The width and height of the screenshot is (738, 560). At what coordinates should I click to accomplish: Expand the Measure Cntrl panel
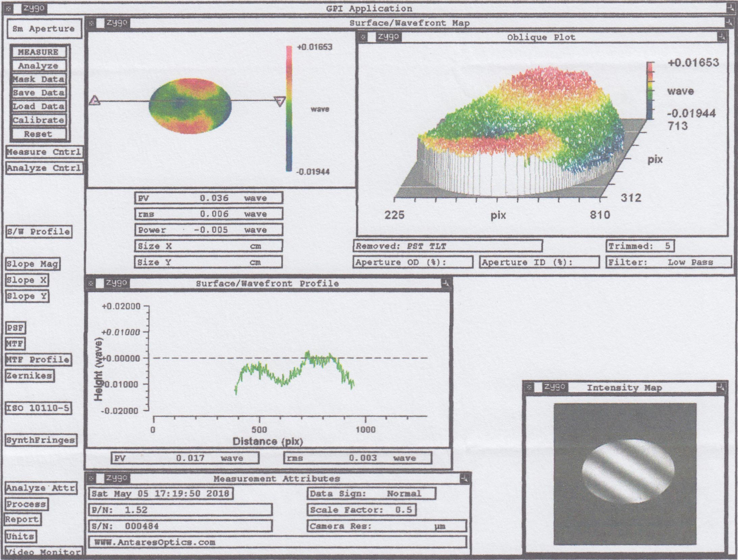click(x=44, y=152)
